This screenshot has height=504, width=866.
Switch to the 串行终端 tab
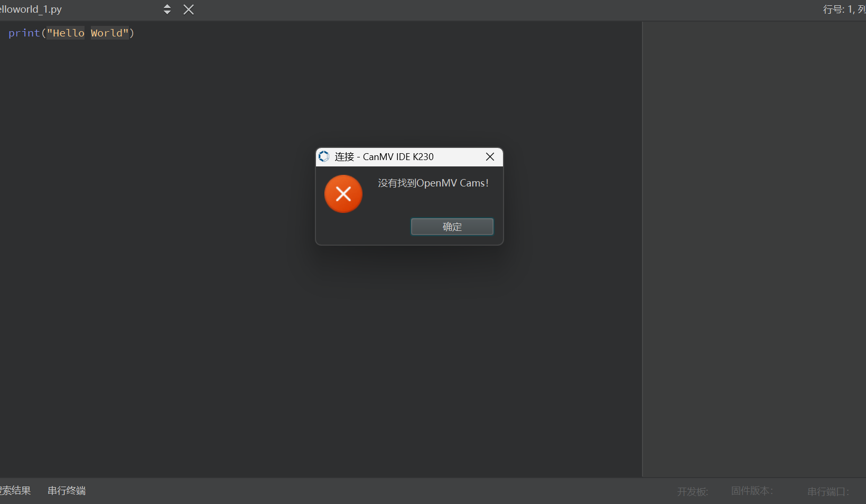[x=67, y=491]
